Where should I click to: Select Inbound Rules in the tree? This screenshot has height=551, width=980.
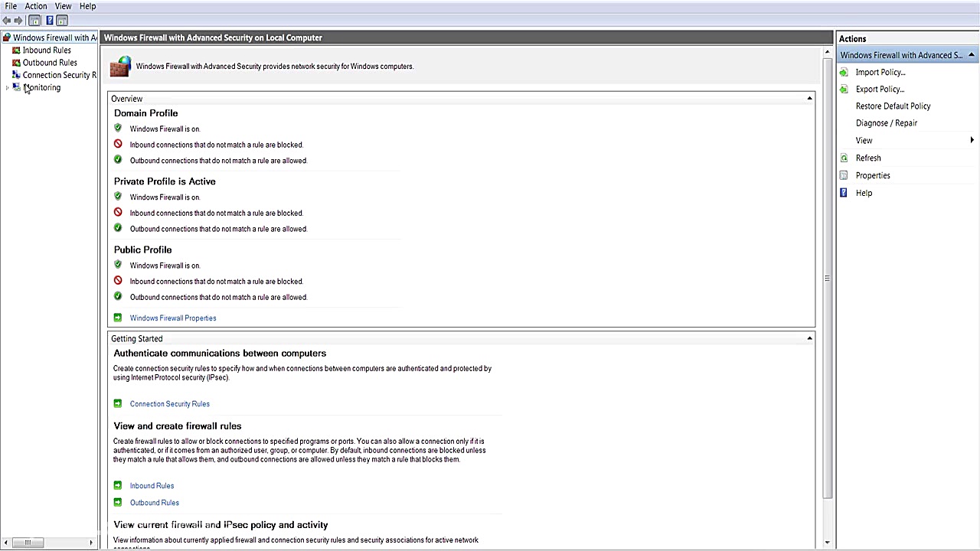click(x=47, y=51)
